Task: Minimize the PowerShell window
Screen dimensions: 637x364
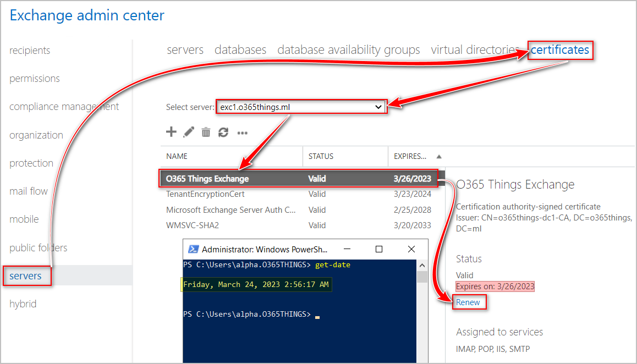Action: pos(347,249)
